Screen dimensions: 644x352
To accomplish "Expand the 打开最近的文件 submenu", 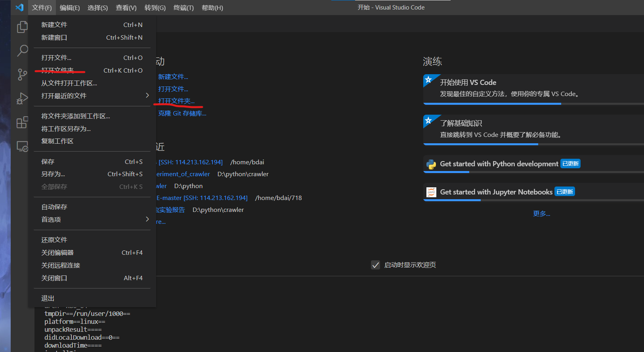I will pos(92,96).
